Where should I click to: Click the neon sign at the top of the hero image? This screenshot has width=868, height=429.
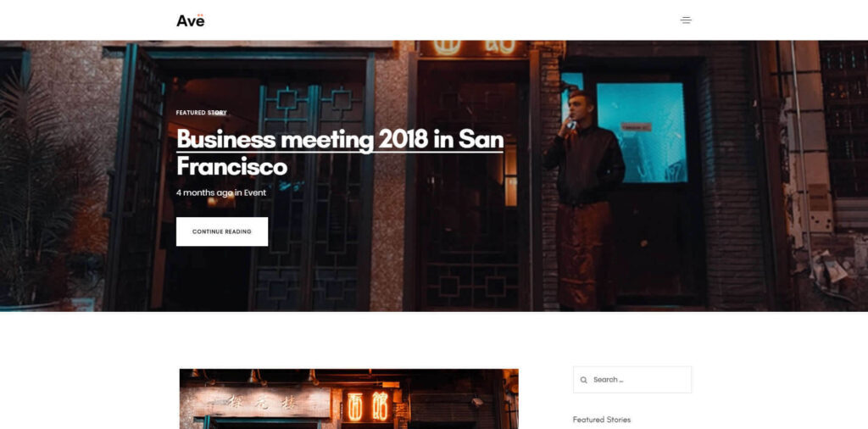(x=474, y=47)
